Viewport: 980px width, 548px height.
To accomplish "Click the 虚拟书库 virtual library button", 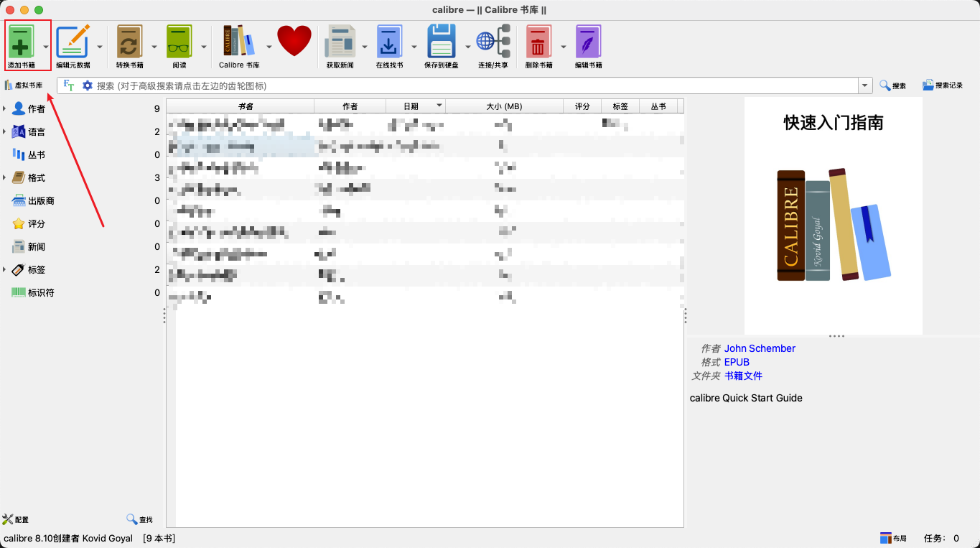I will pos(29,85).
